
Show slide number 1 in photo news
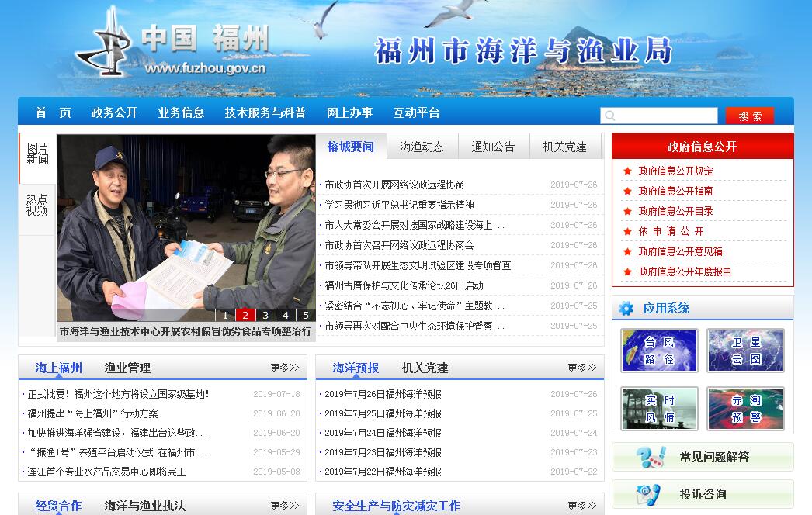point(225,315)
